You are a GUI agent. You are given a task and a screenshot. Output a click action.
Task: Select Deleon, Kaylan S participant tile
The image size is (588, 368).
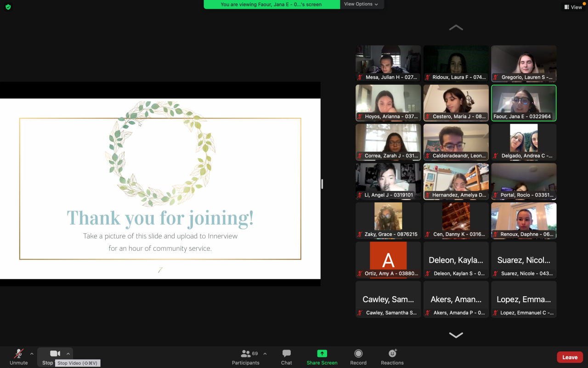[456, 260]
